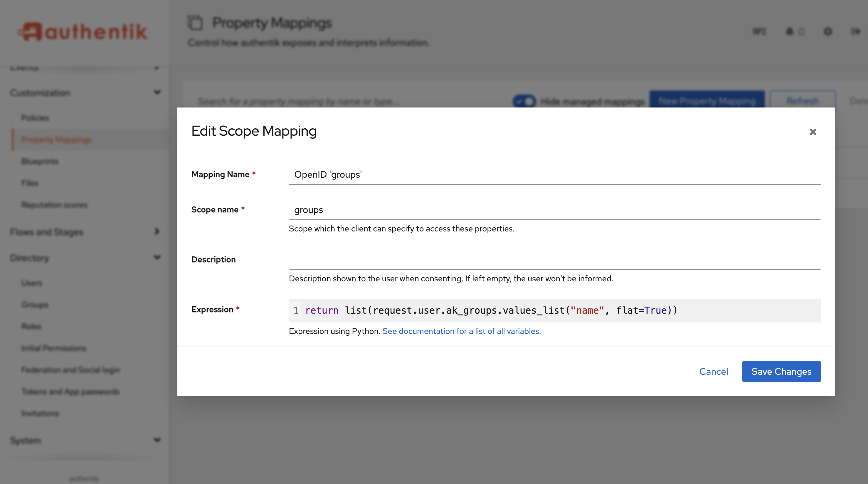868x484 pixels.
Task: Collapse the Directory sidebar section
Action: pyautogui.click(x=85, y=258)
